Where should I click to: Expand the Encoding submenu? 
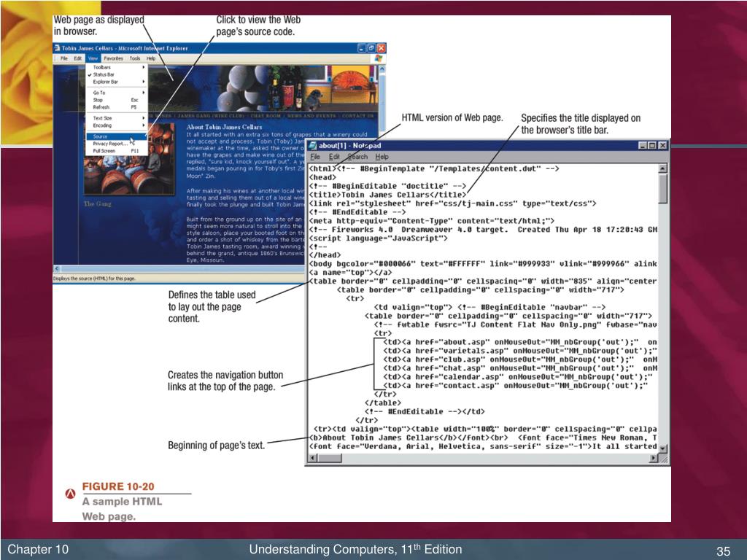click(117, 125)
